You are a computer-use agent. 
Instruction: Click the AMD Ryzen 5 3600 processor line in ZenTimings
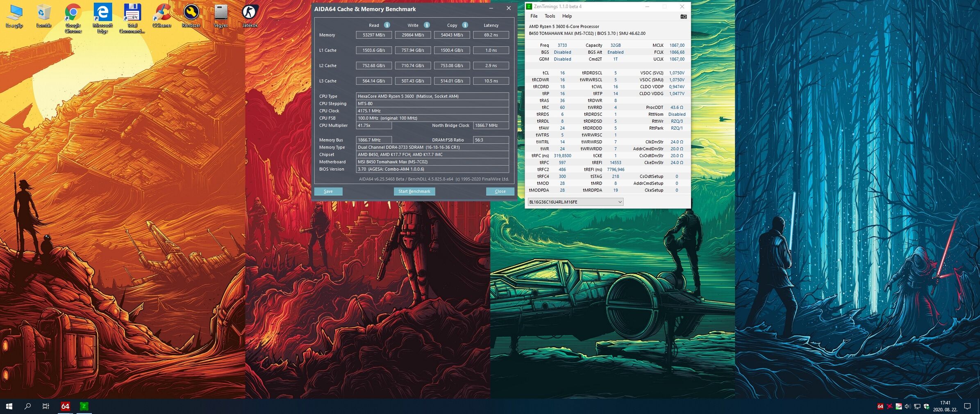tap(564, 26)
